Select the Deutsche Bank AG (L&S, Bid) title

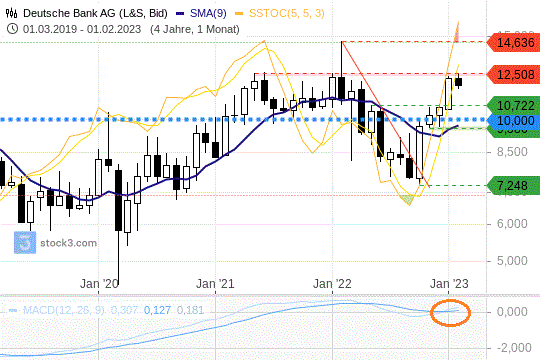click(x=95, y=13)
